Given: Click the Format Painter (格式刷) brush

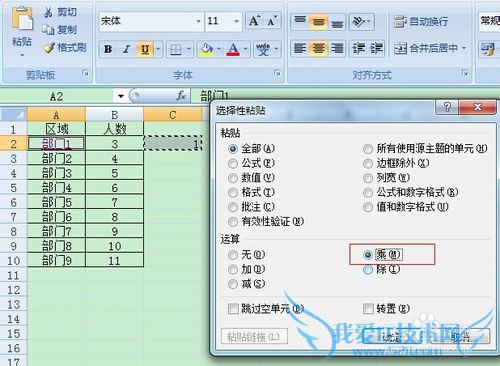Looking at the screenshot, I should 49,48.
